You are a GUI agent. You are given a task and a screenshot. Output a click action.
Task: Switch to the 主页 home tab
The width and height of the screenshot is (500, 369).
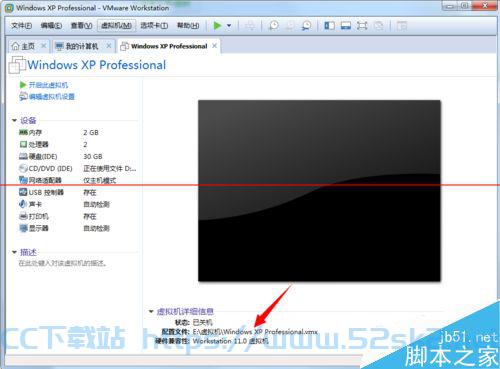click(x=28, y=46)
